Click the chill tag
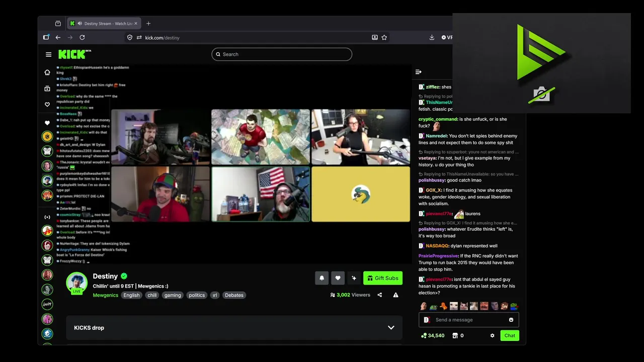 point(152,295)
